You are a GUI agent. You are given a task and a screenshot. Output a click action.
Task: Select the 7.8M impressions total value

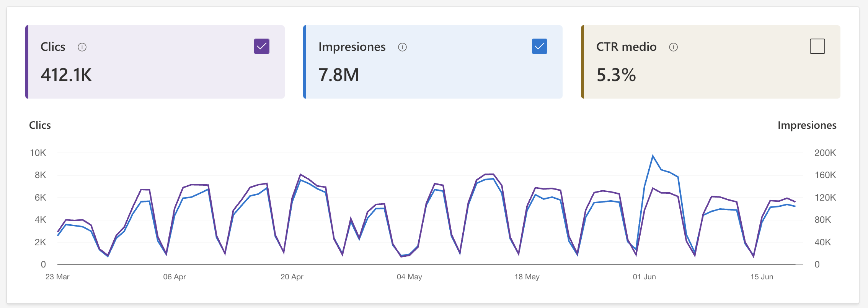339,75
